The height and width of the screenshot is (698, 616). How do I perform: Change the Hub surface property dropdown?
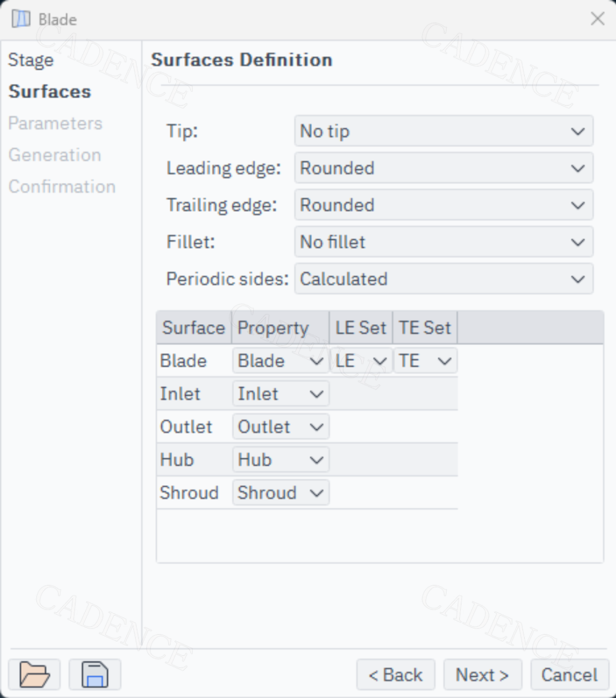pyautogui.click(x=281, y=460)
